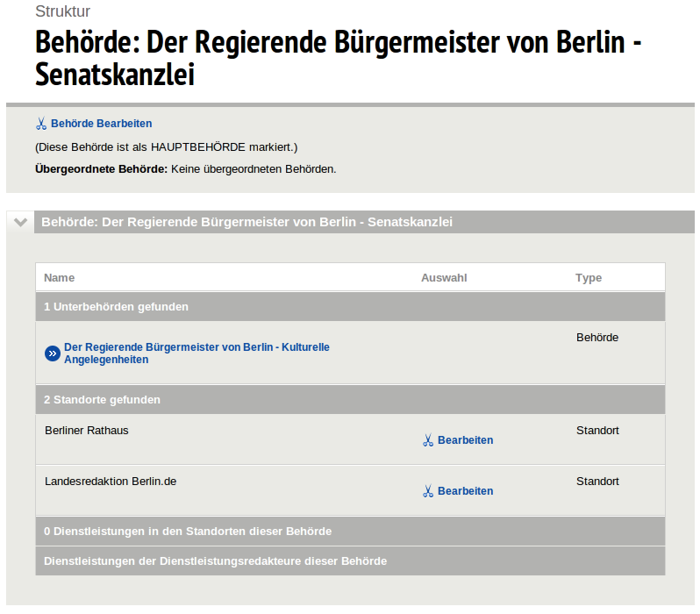Click the 0 Dienstleistungen in den Standorten row
Viewport: 700px width, 614px height.
coord(351,532)
